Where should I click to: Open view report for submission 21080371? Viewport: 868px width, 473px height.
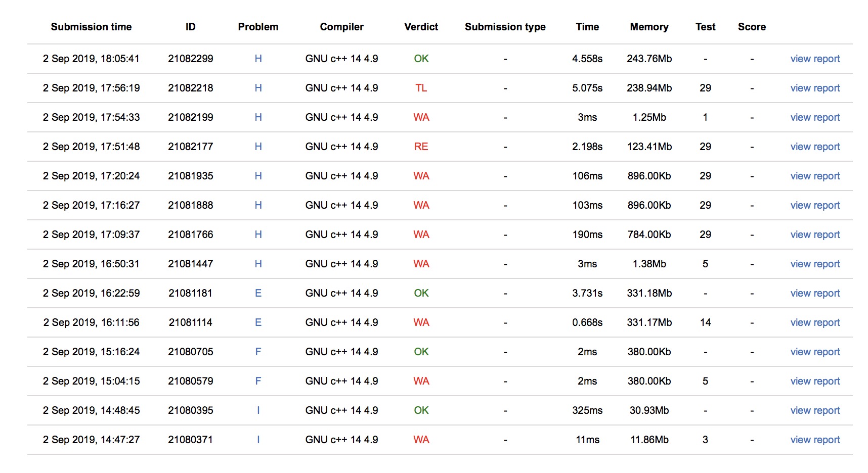coord(815,440)
